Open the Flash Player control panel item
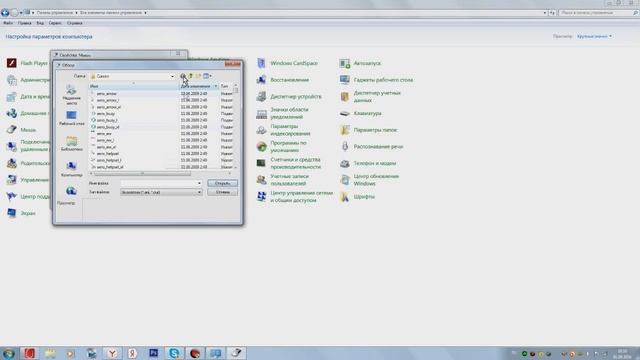This screenshot has width=640, height=360. click(27, 63)
